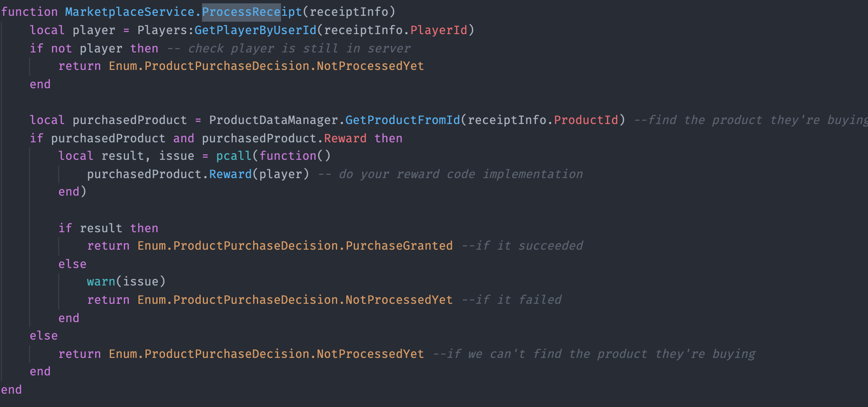The height and width of the screenshot is (407, 868).
Task: Click GetPlayerByUserId method call
Action: [256, 30]
